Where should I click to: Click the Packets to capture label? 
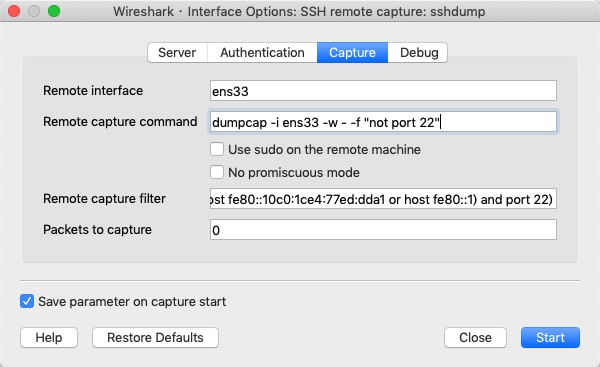click(x=97, y=230)
